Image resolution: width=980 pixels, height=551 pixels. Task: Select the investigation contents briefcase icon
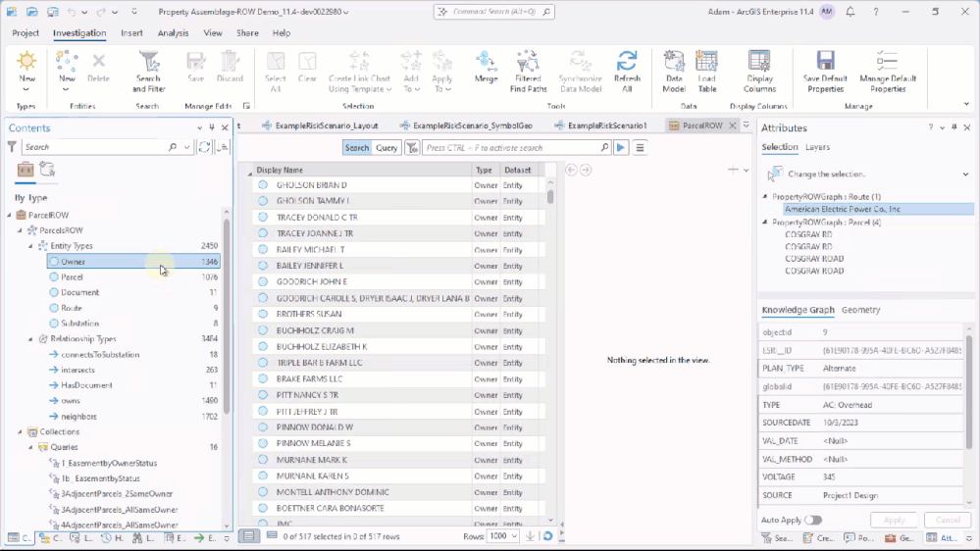[25, 170]
